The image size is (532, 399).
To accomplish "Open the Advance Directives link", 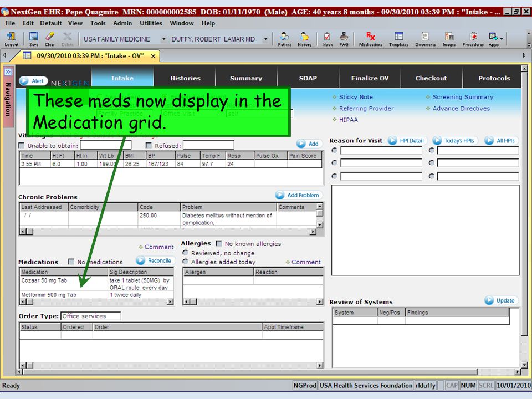I will point(461,109).
